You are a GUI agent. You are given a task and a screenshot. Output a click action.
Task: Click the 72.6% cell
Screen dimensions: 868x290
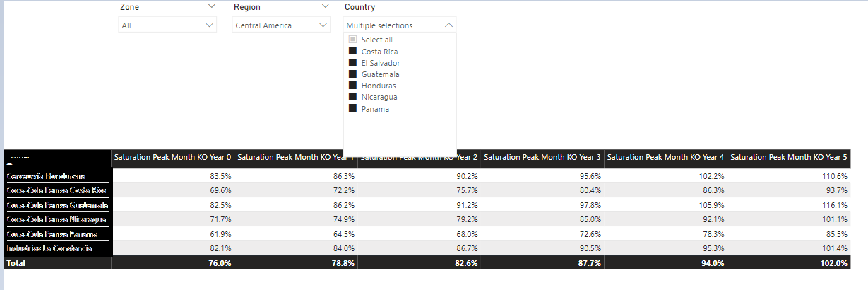pos(542,233)
